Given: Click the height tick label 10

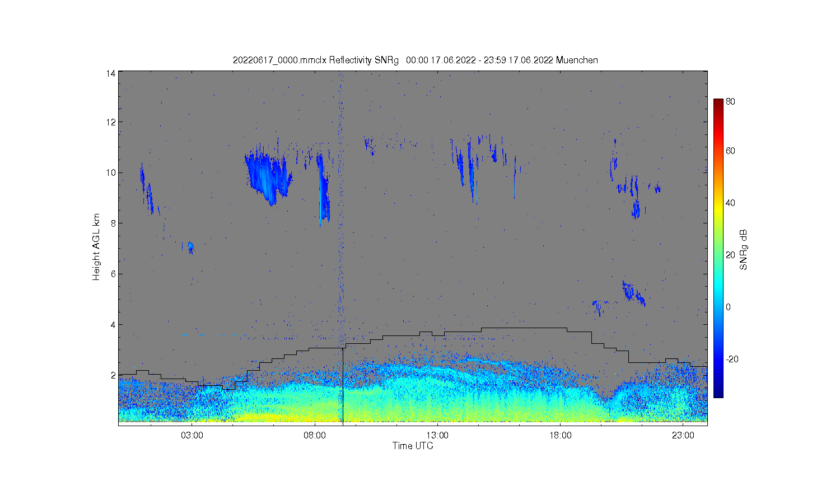Looking at the screenshot, I should tap(111, 172).
